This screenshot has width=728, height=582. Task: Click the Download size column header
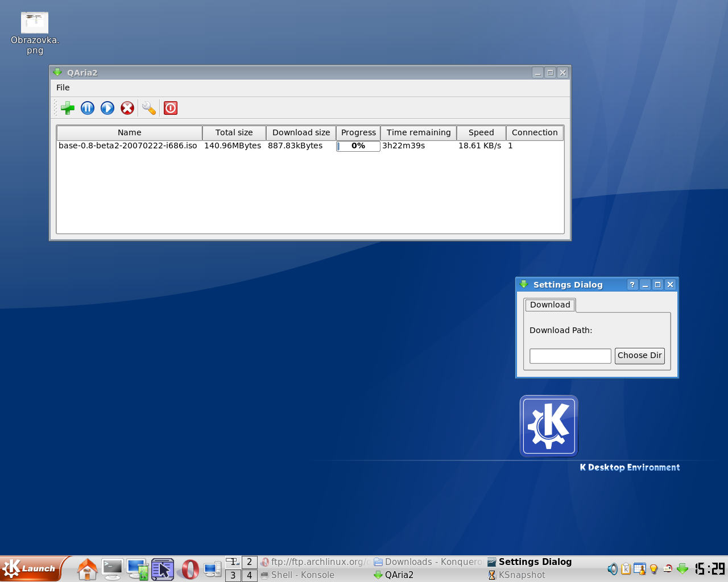point(301,132)
